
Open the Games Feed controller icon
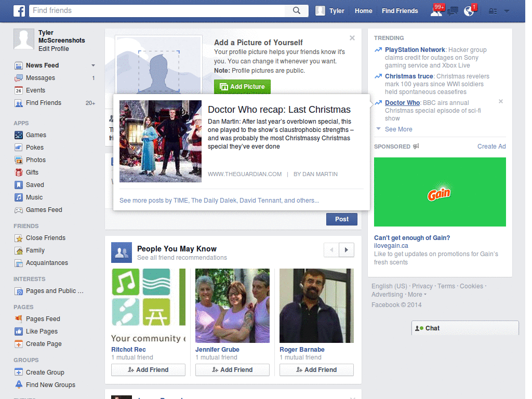pyautogui.click(x=19, y=210)
